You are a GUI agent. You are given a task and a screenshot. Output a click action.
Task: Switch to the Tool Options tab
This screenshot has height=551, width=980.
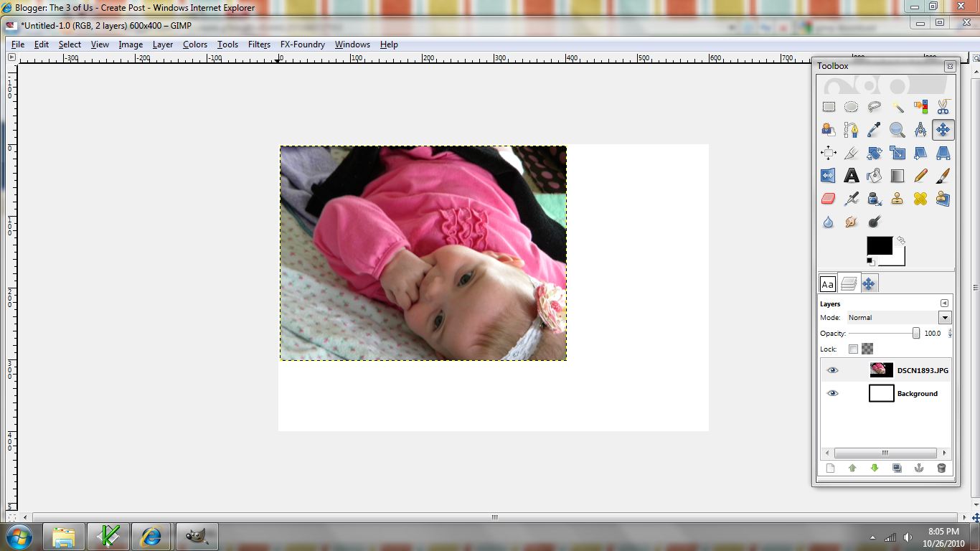click(x=868, y=284)
